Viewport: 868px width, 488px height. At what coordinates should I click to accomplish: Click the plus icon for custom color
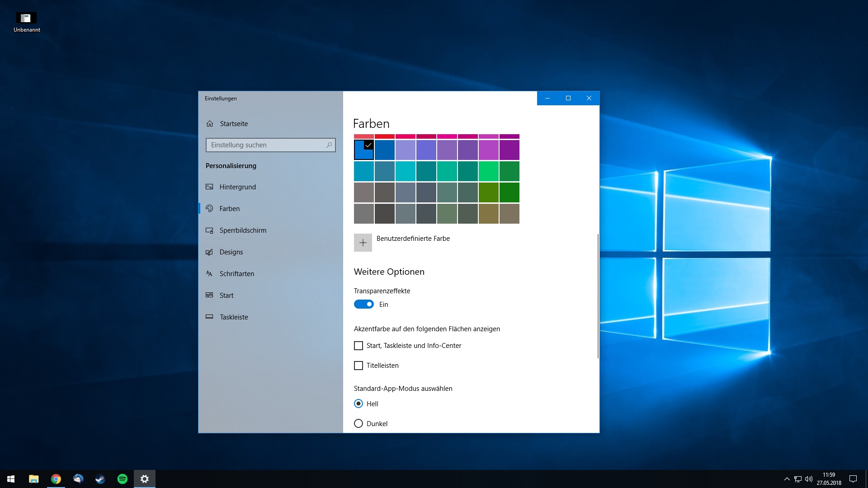[x=363, y=243]
